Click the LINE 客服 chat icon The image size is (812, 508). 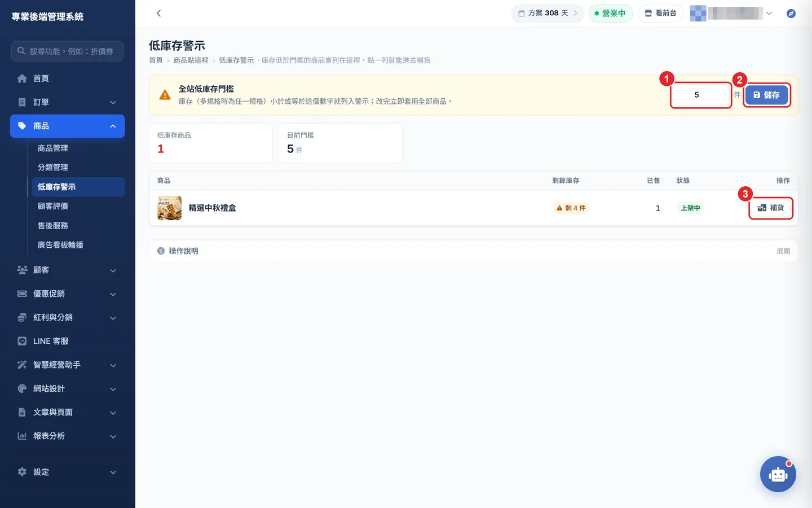click(22, 341)
